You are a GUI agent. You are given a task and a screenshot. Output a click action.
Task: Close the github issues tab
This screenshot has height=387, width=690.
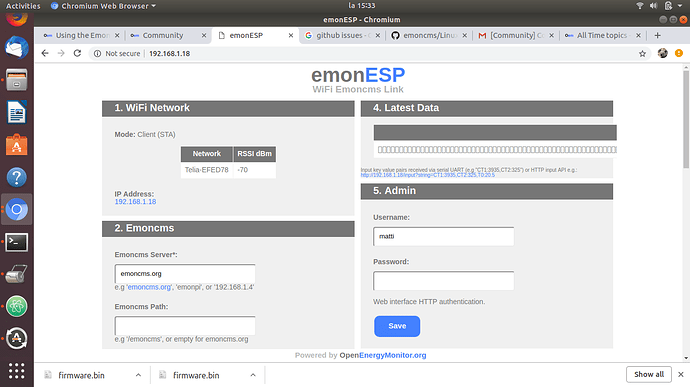click(378, 35)
